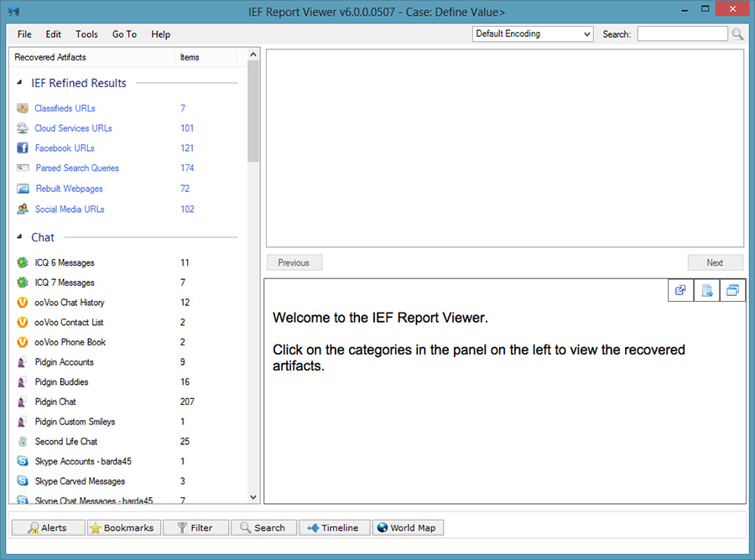Click the Pidgin Buddies icon
Image resolution: width=755 pixels, height=560 pixels.
(22, 382)
